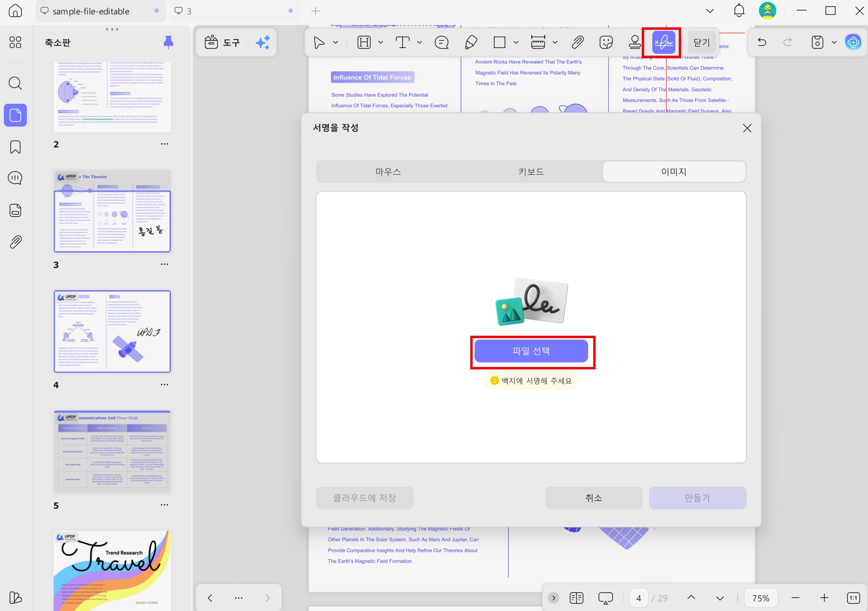Click the save file icon
The height and width of the screenshot is (611, 868).
[818, 42]
